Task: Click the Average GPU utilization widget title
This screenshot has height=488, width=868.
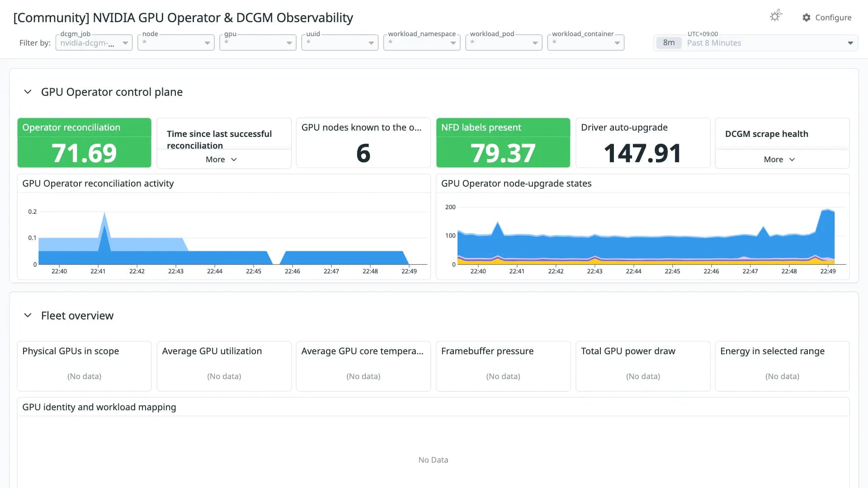Action: tap(212, 351)
